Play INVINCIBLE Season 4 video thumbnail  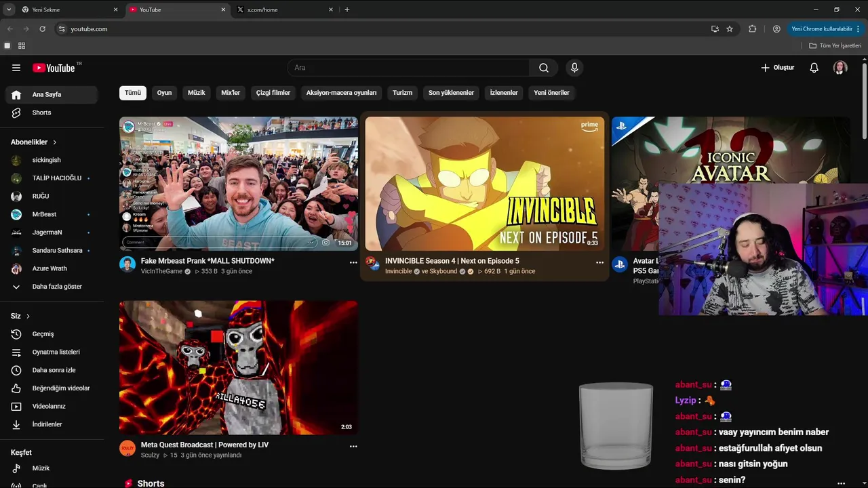click(x=485, y=184)
